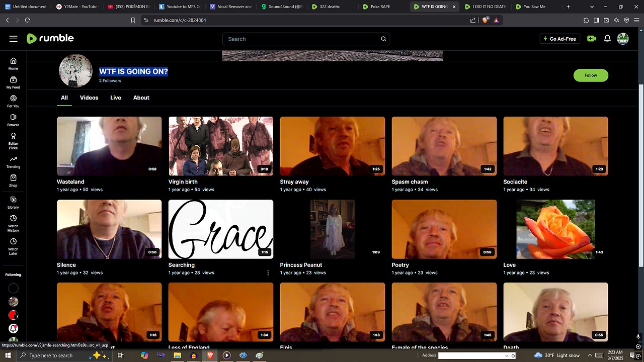This screenshot has width=644, height=362.
Task: Open Watch History in the sidebar
Action: click(13, 223)
